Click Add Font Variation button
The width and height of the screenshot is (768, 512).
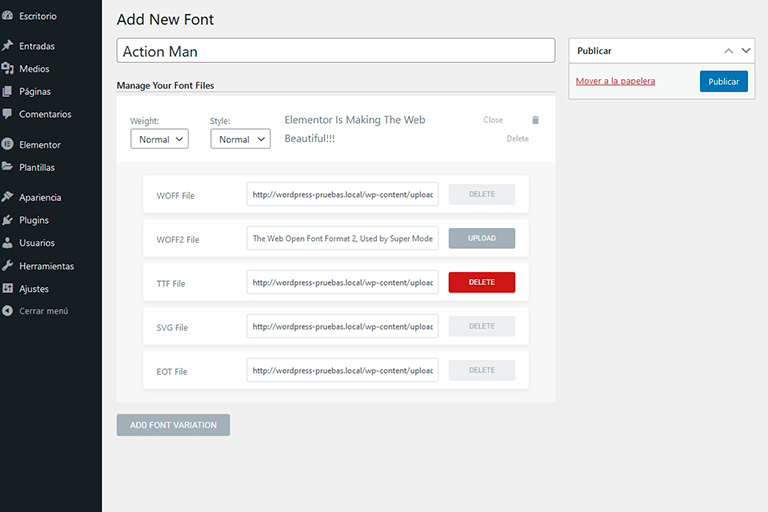coord(173,425)
